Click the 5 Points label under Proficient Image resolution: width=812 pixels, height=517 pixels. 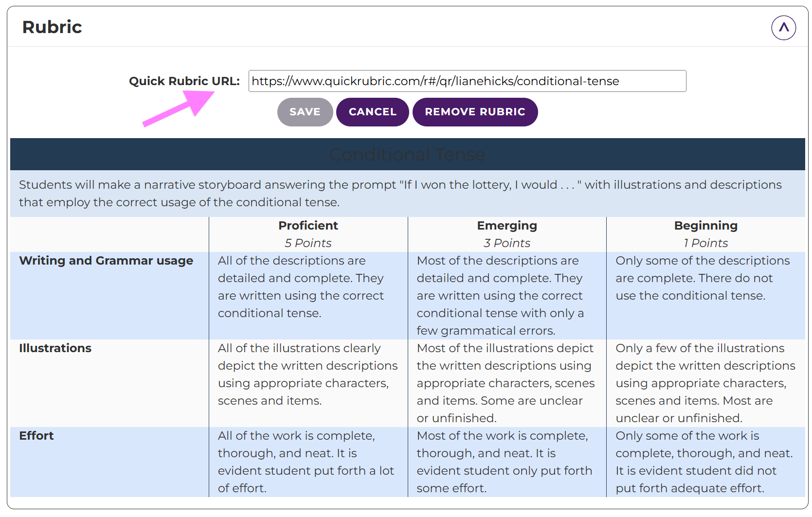pos(308,243)
